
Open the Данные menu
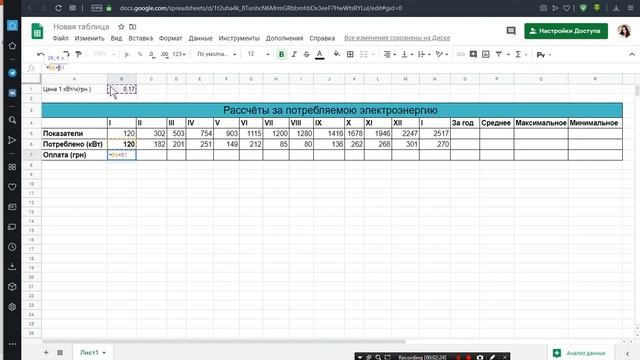click(x=200, y=38)
